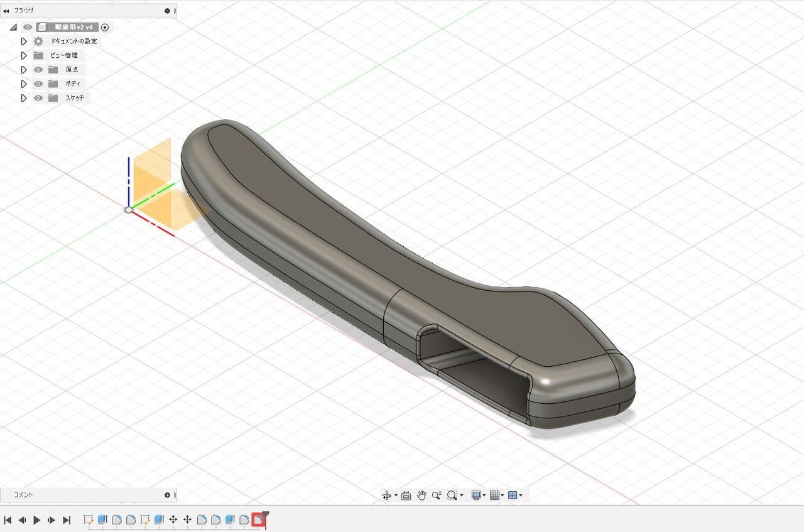Select the second sketch feature in timeline
804x532 pixels.
coord(145,520)
